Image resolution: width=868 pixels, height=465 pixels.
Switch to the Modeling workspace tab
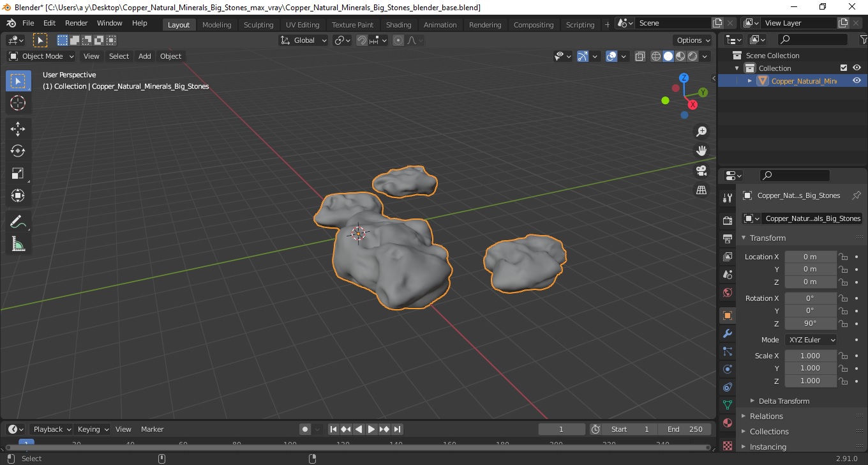[x=216, y=24]
